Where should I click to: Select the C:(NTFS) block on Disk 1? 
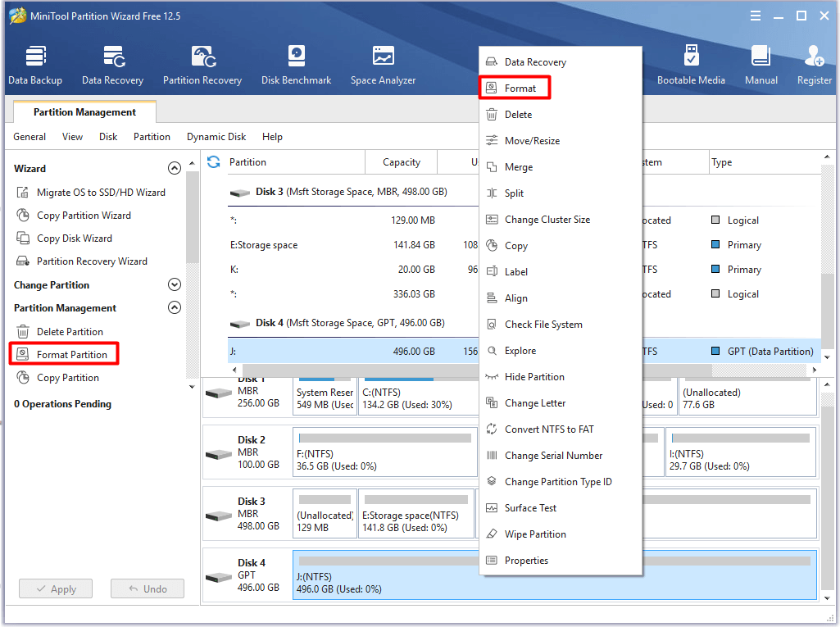(418, 397)
